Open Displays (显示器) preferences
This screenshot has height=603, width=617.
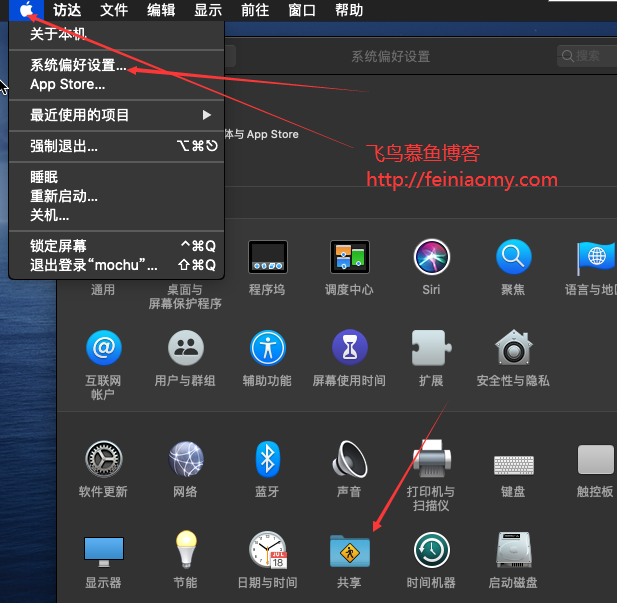(104, 552)
